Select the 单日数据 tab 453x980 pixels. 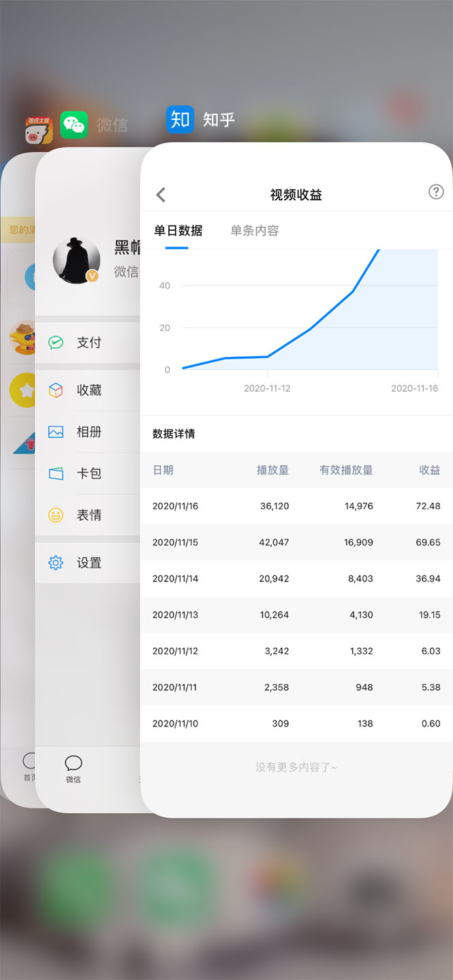178,231
